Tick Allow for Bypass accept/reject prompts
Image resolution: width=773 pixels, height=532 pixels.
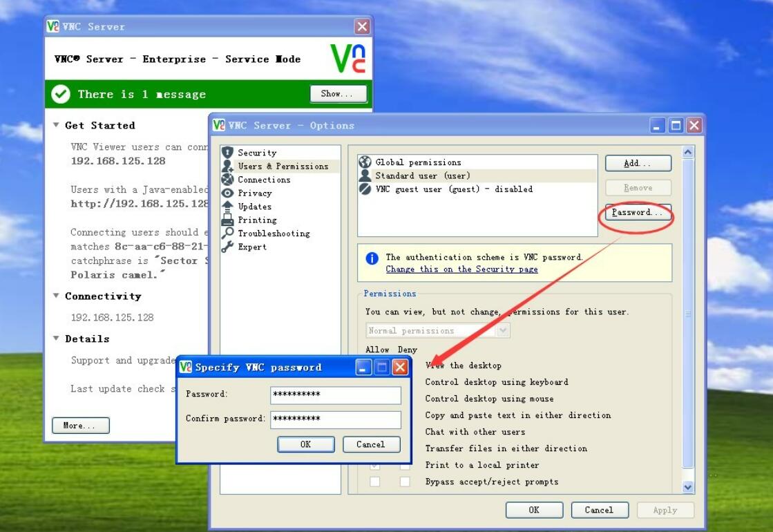(374, 482)
